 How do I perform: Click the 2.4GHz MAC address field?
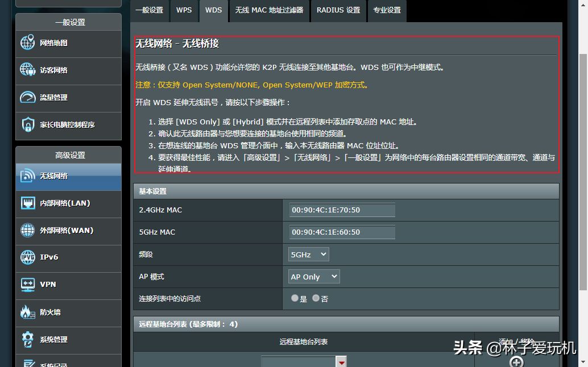(x=342, y=210)
